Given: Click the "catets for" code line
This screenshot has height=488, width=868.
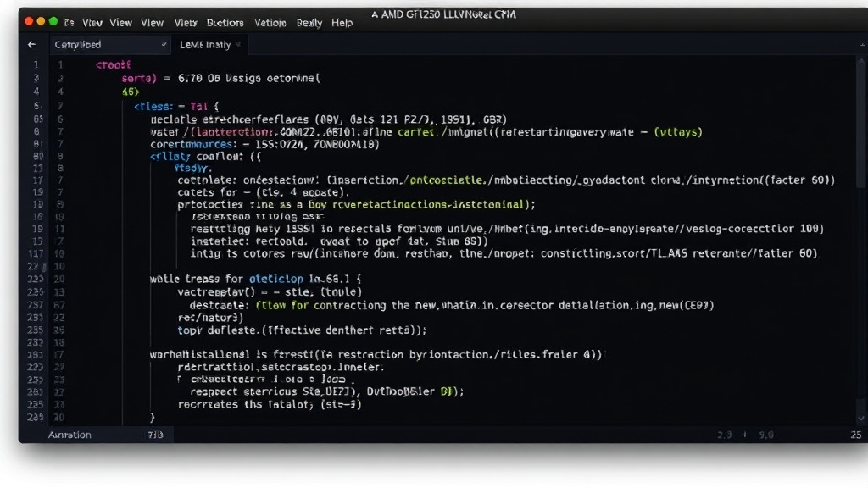Looking at the screenshot, I should 264,192.
